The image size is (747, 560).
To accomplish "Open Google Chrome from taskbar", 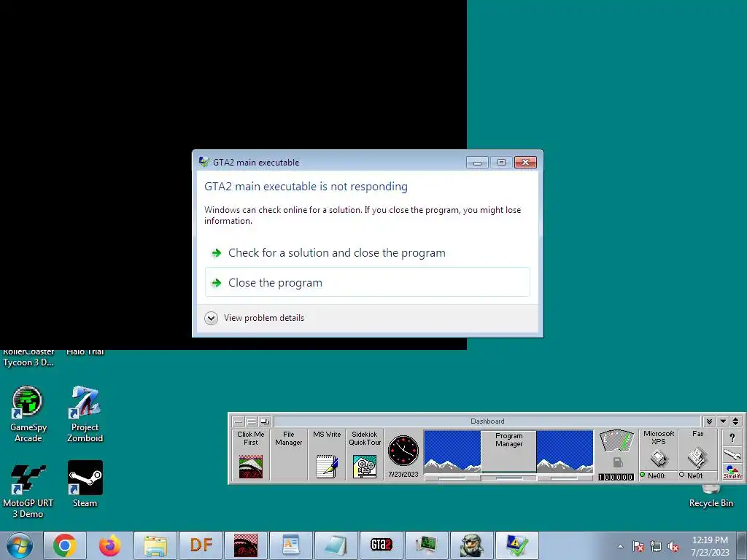I will point(65,545).
